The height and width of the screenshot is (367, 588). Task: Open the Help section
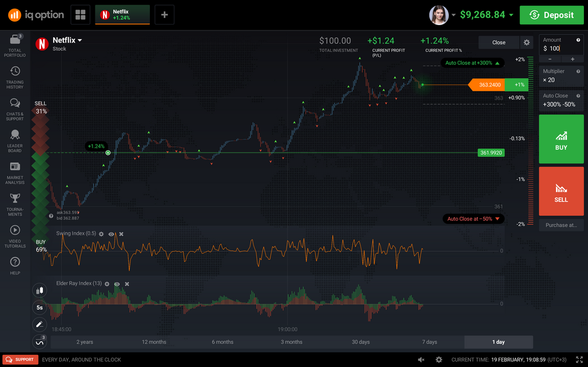15,266
